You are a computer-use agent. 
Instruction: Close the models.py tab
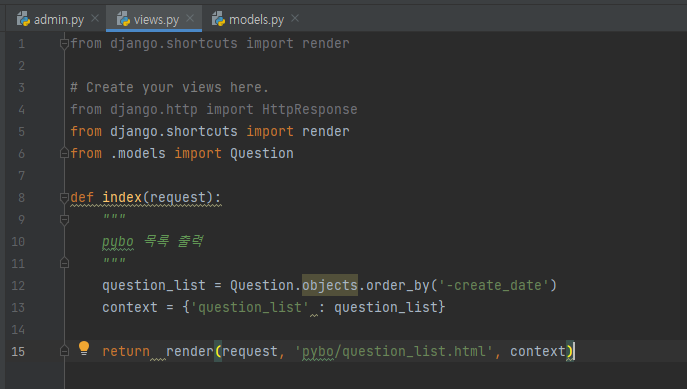[295, 18]
